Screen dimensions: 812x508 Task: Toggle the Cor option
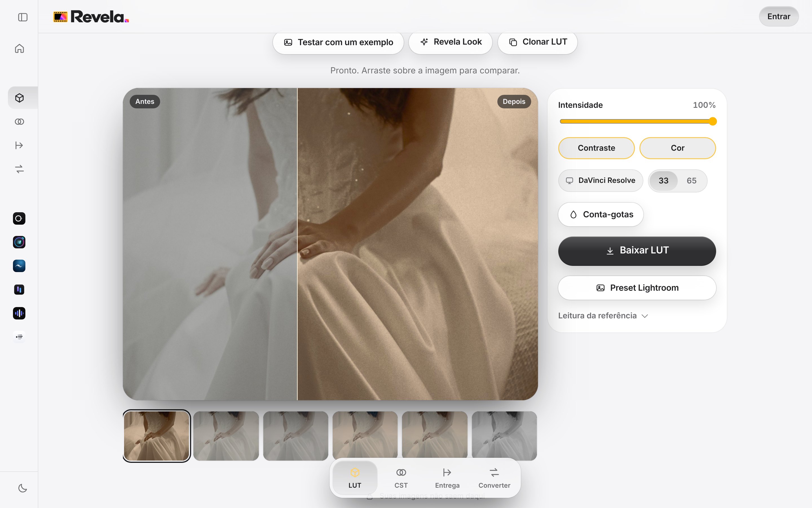click(x=678, y=148)
